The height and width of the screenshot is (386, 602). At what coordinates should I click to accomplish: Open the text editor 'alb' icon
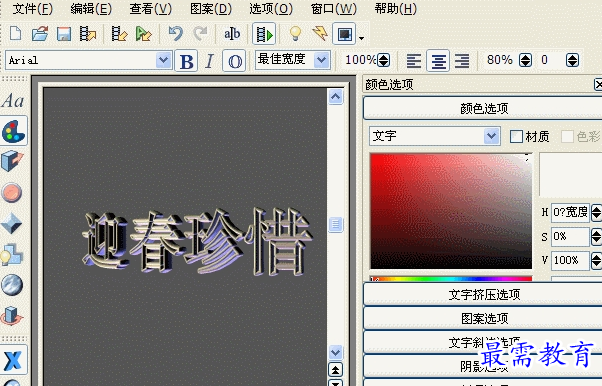[232, 34]
